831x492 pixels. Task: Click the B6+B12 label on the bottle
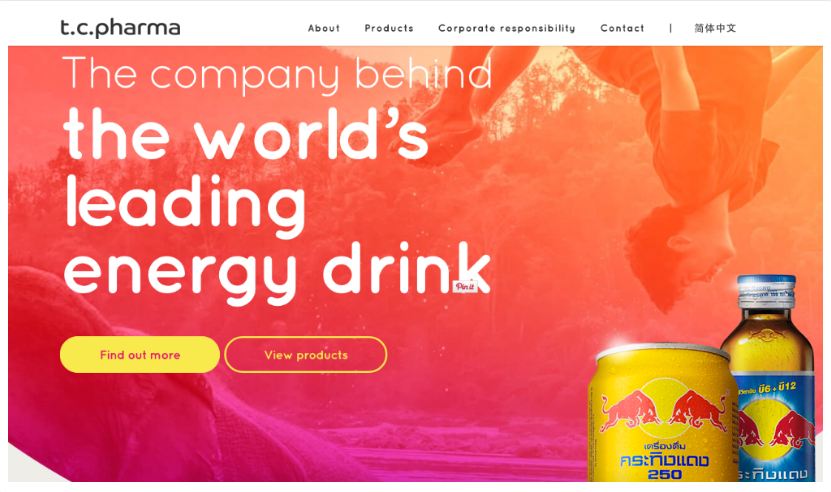coord(777,389)
